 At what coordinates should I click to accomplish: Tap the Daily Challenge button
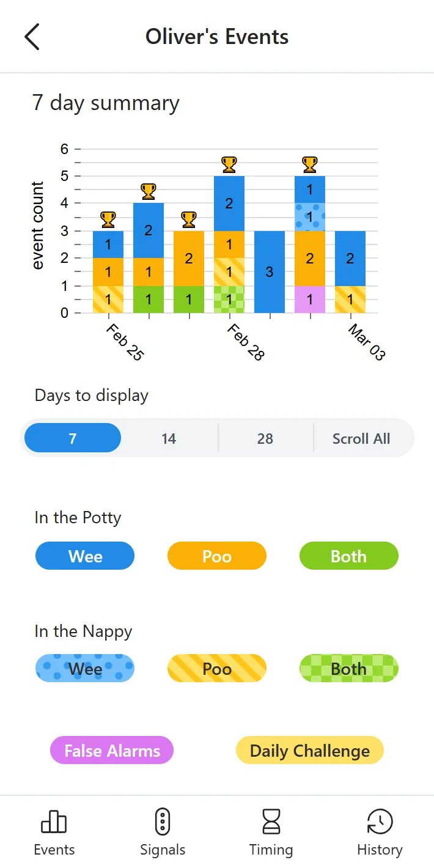pos(309,751)
